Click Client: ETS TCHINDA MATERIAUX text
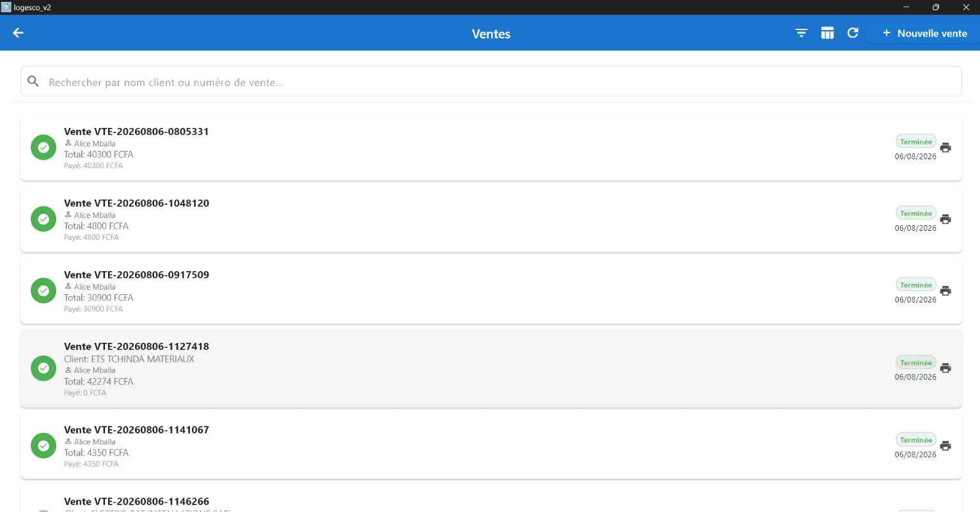The image size is (980, 518). click(x=129, y=359)
